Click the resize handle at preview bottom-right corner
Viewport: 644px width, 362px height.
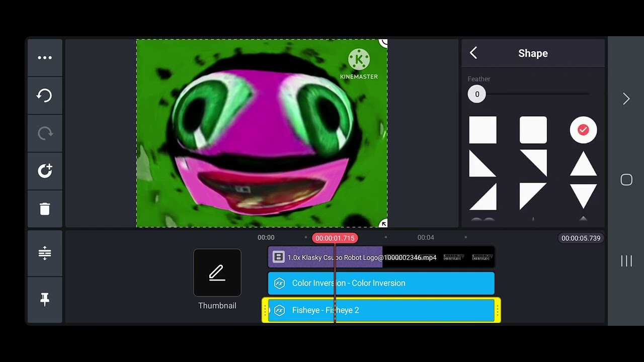(x=383, y=224)
